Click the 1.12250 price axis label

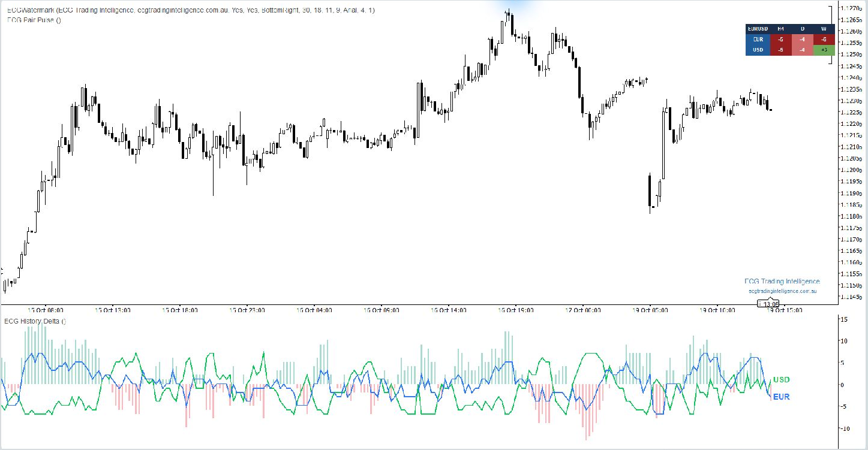pos(850,112)
